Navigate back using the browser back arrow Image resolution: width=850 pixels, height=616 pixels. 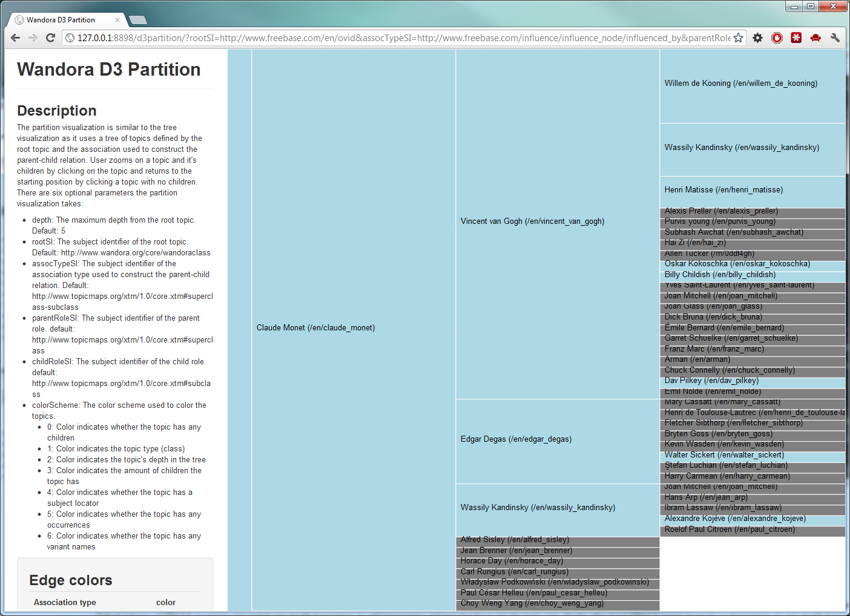[15, 38]
